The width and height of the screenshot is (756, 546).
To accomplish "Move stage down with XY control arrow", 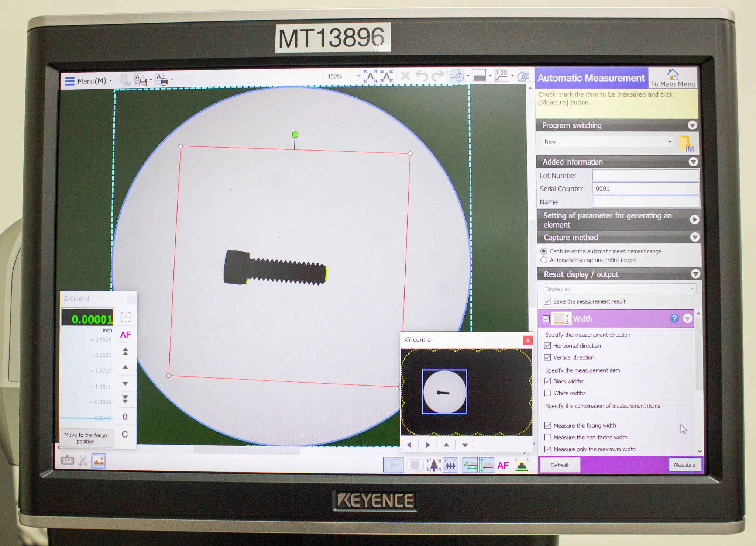I will pyautogui.click(x=465, y=445).
